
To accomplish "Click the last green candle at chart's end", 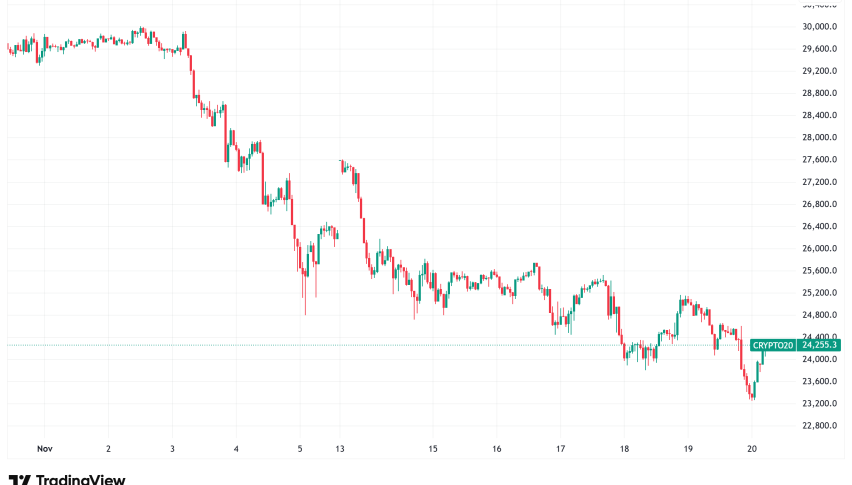I will pyautogui.click(x=762, y=355).
